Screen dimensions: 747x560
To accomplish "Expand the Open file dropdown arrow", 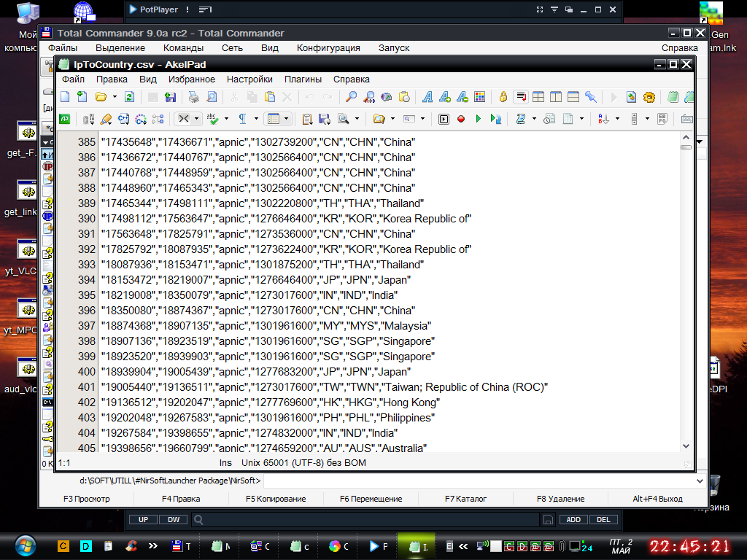I will [x=115, y=97].
